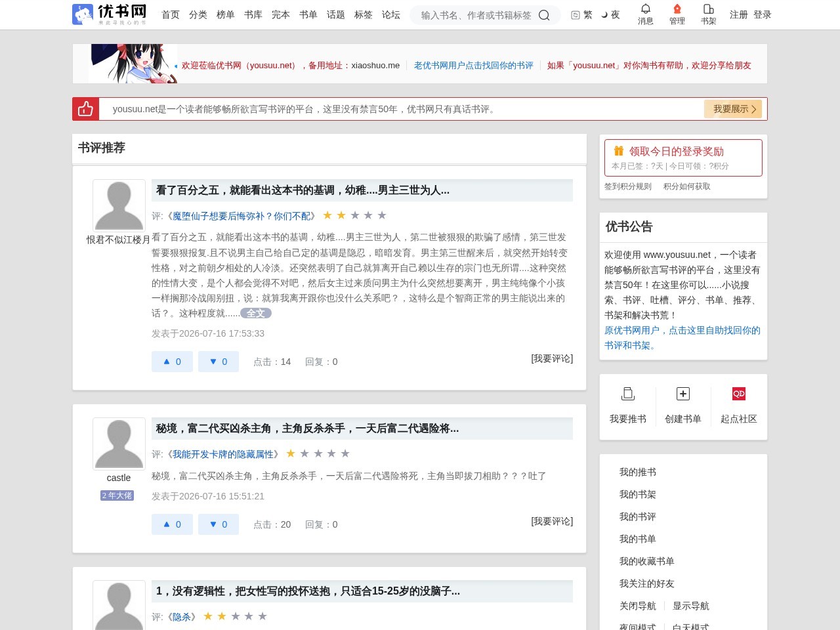The image size is (840, 630).
Task: Click the 创建书单 plus icon
Action: [683, 394]
